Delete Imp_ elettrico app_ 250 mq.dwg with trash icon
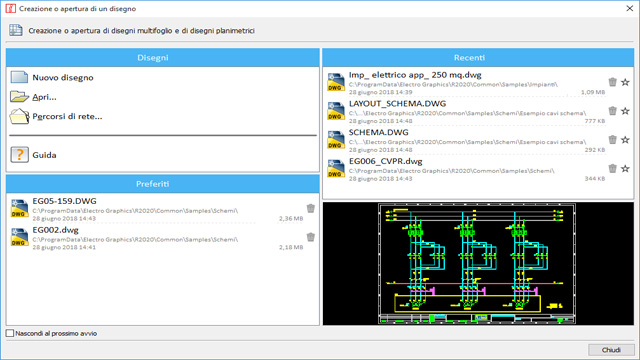The height and width of the screenshot is (360, 640). [x=612, y=82]
